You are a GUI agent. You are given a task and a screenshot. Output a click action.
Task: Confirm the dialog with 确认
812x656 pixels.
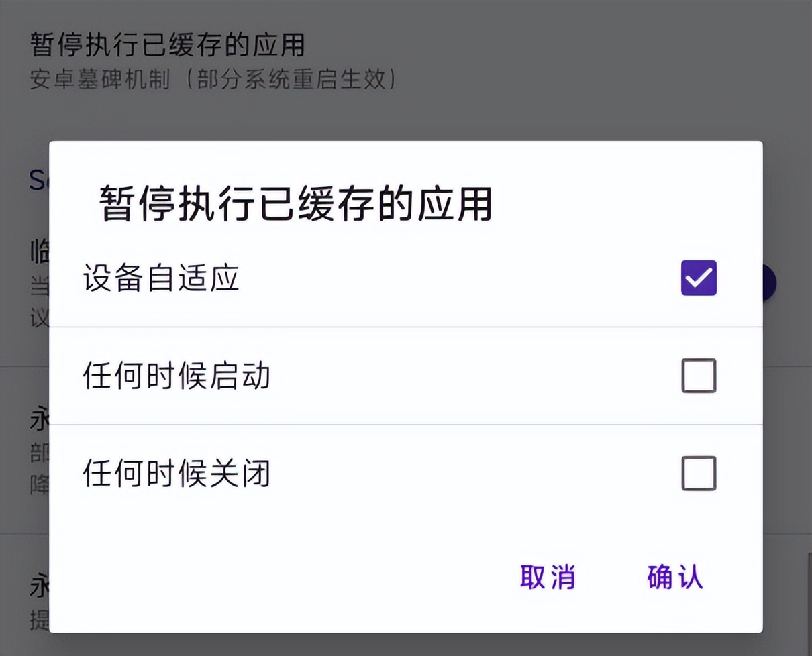point(674,577)
